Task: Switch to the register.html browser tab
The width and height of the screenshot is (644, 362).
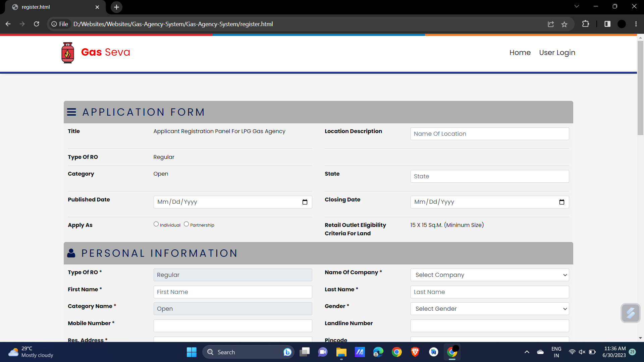Action: pos(50,7)
